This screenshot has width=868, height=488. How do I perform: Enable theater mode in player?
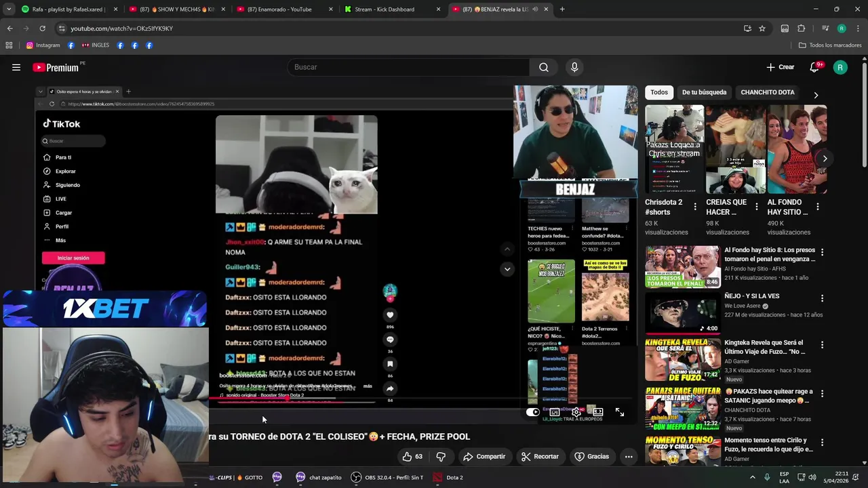598,412
